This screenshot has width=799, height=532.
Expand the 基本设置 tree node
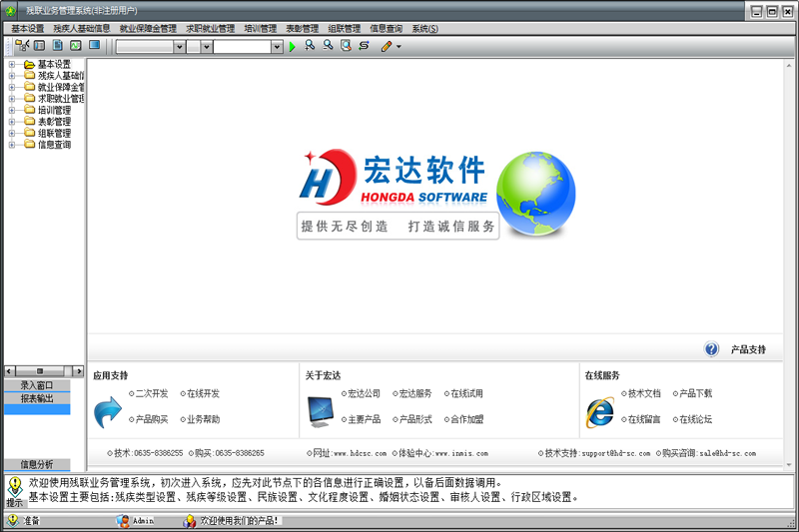tap(12, 65)
